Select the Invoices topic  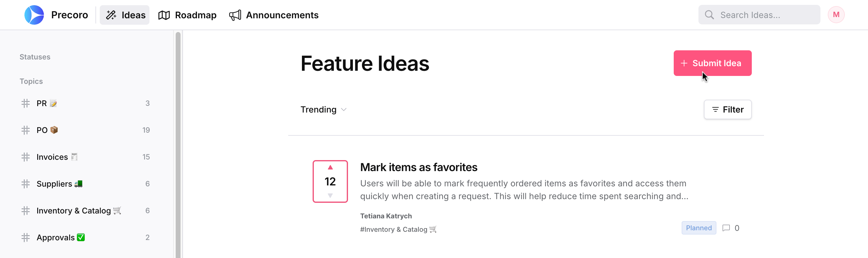[52, 157]
